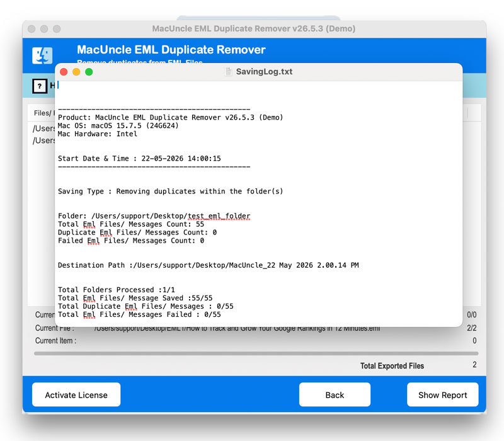Click the help question mark icon
Viewport: 504px width, 441px height.
tap(40, 86)
